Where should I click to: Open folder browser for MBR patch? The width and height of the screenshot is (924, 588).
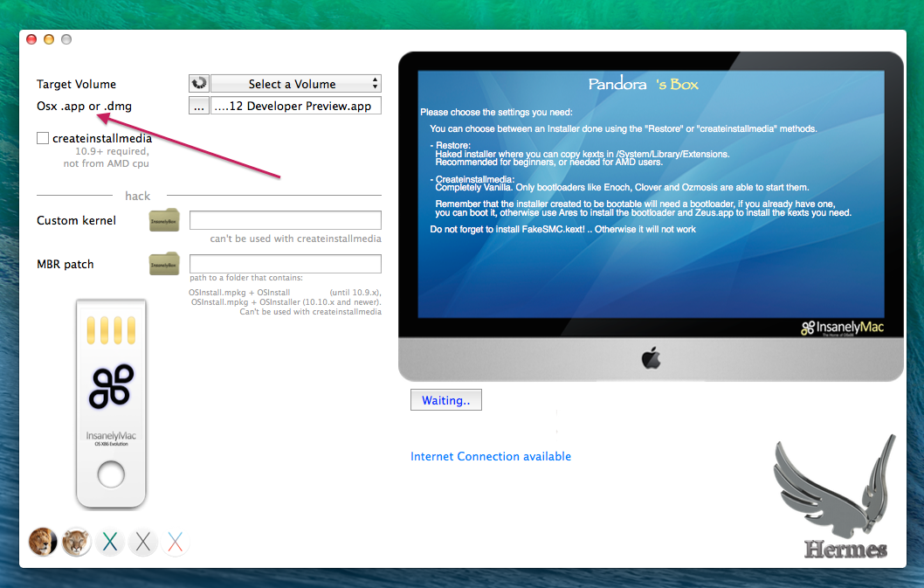pyautogui.click(x=164, y=264)
